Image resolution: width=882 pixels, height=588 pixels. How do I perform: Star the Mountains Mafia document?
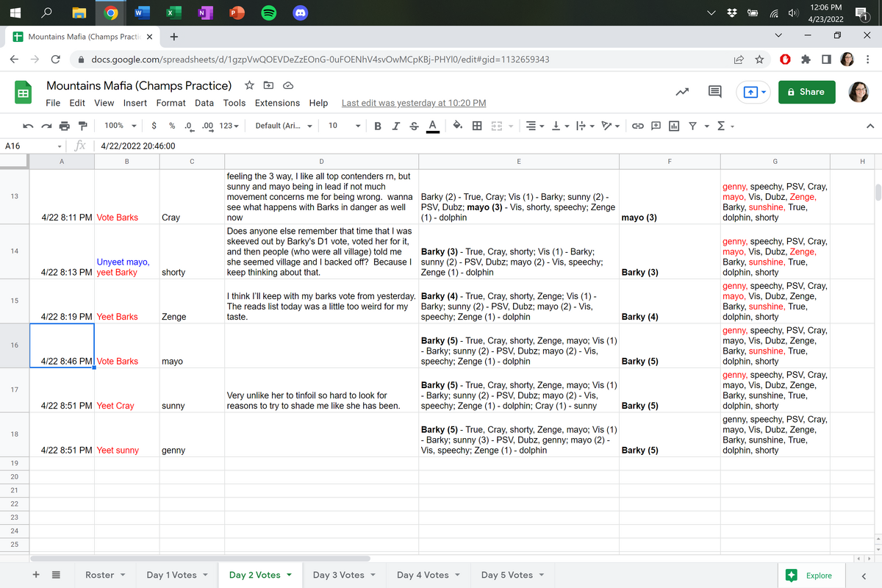249,85
